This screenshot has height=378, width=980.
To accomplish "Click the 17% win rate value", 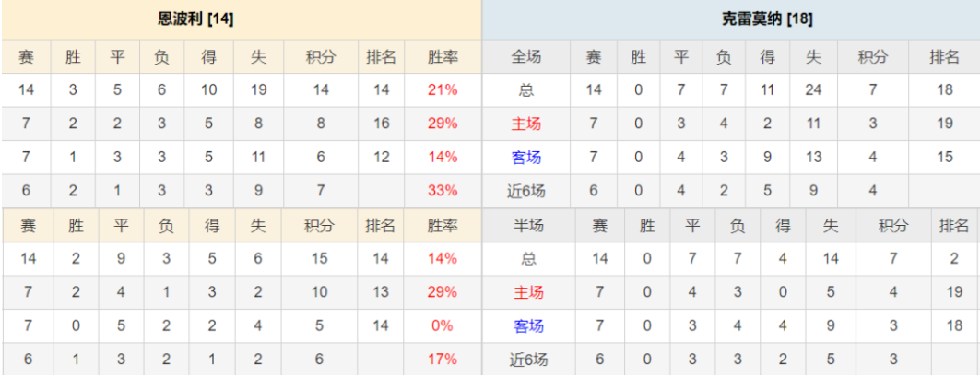I will point(442,360).
